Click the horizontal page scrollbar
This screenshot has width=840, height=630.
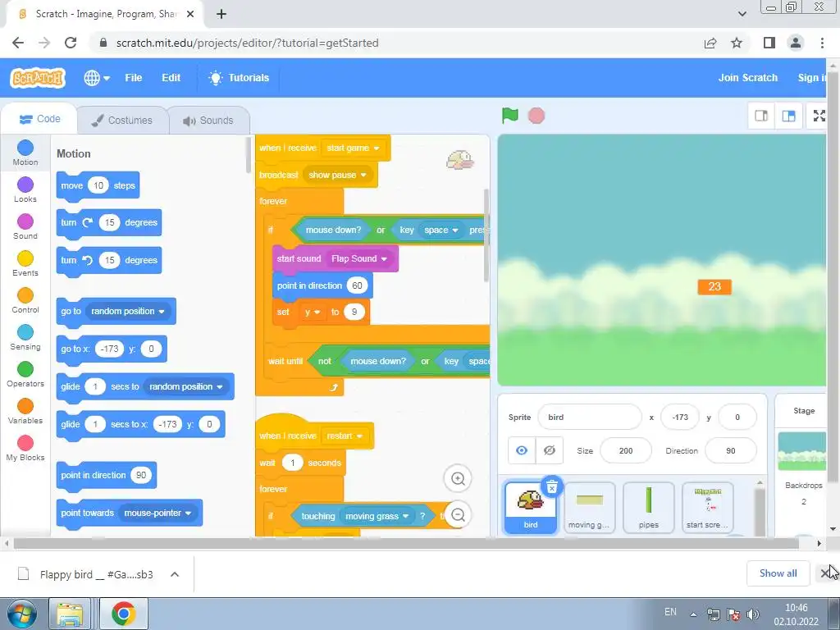click(406, 543)
